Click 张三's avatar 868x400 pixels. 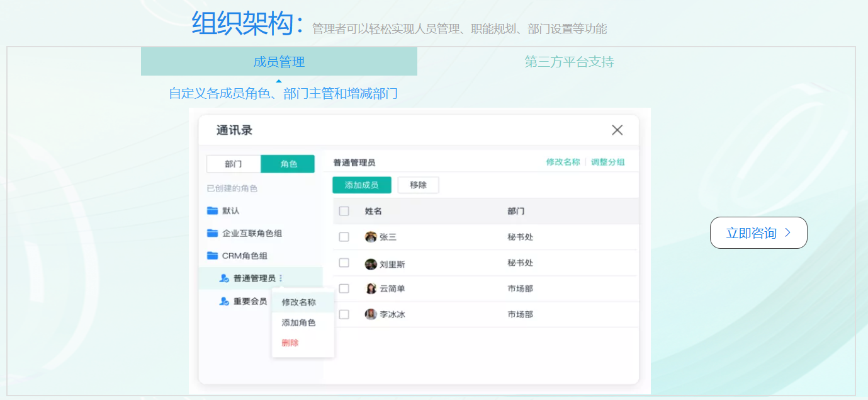pyautogui.click(x=371, y=237)
